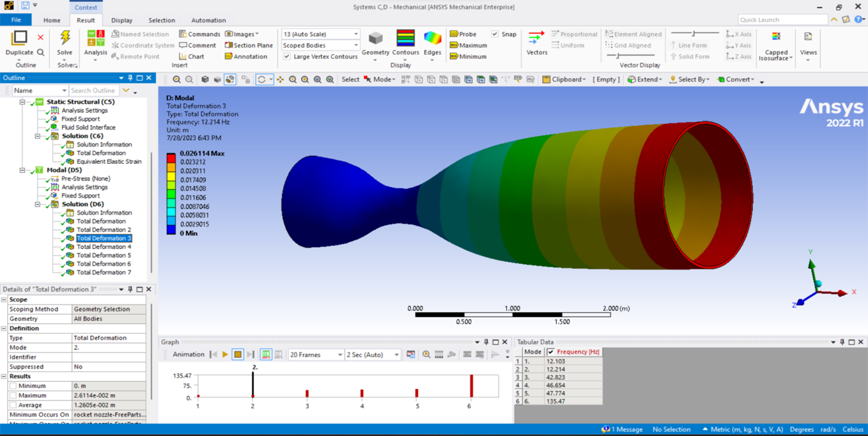Click the Minimum result button

click(x=468, y=57)
